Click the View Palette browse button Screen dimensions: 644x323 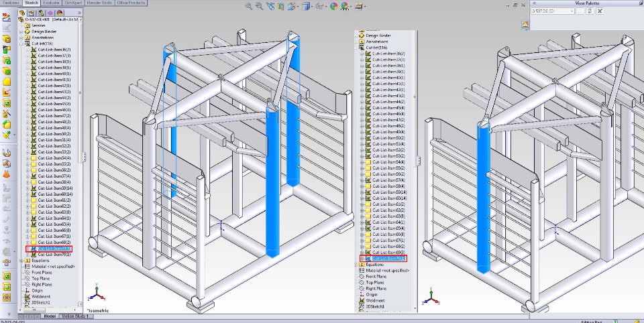580,11
